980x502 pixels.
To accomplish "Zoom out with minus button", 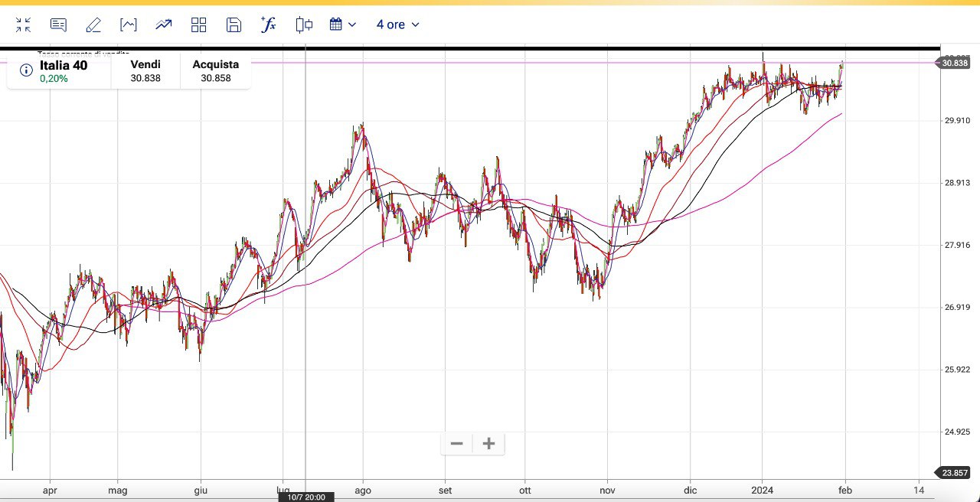I will tap(457, 444).
